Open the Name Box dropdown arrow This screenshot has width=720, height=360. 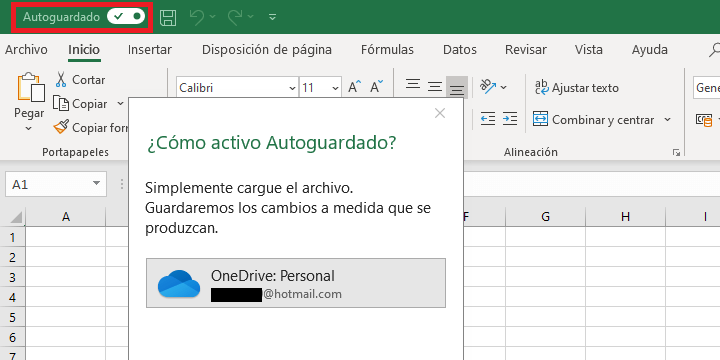[96, 184]
